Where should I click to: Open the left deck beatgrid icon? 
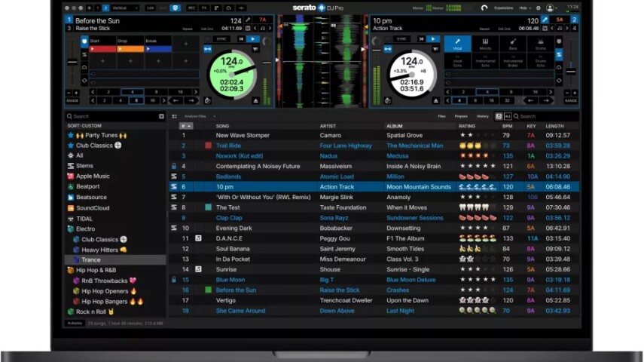[248, 29]
